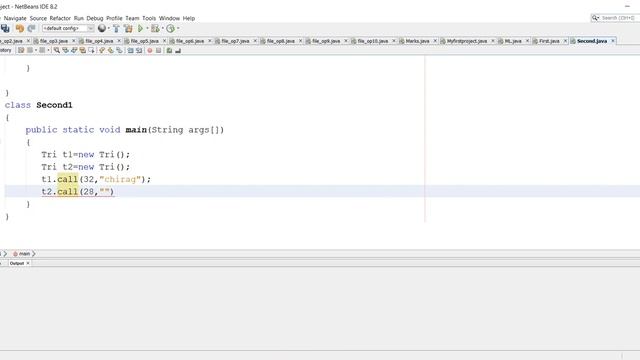This screenshot has width=640, height=360.
Task: Open the Tools menu
Action: click(149, 18)
